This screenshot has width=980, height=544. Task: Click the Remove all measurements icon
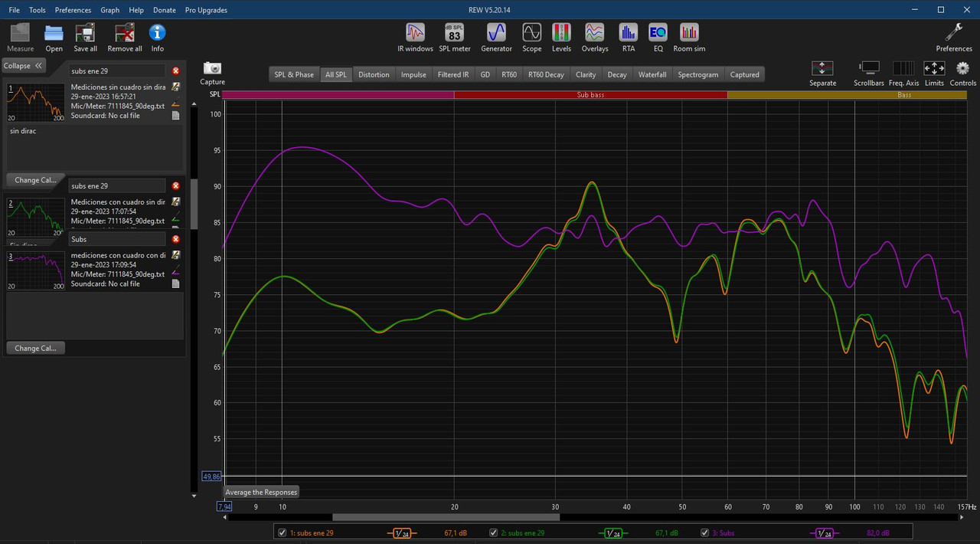coord(124,38)
